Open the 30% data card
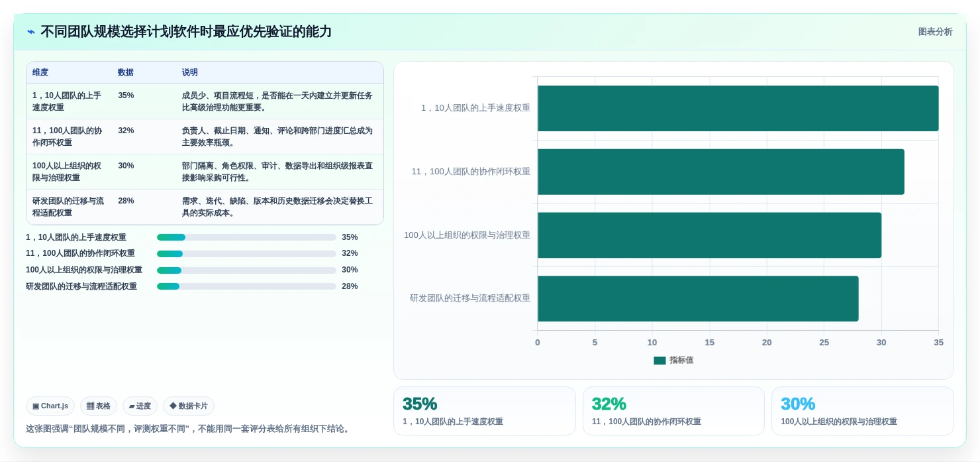980x462 pixels. pos(863,411)
